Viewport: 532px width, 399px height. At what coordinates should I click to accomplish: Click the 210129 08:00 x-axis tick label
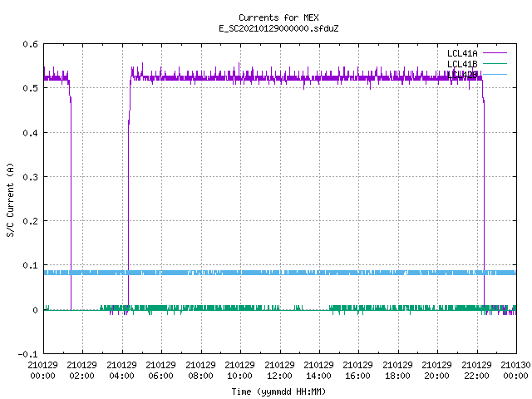click(x=200, y=370)
